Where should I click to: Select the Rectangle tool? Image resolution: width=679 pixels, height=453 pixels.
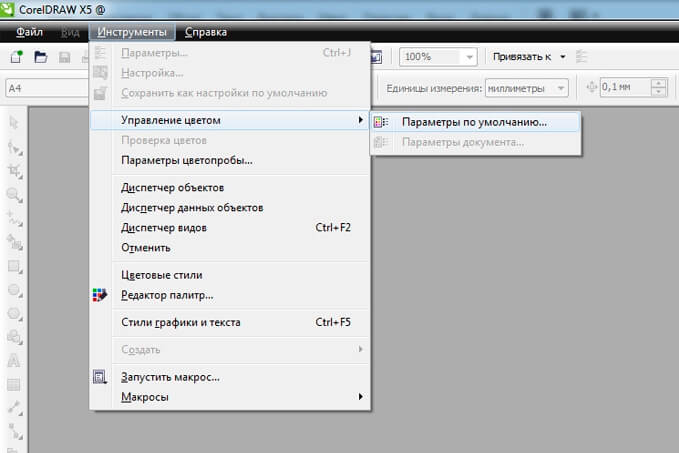click(x=15, y=267)
